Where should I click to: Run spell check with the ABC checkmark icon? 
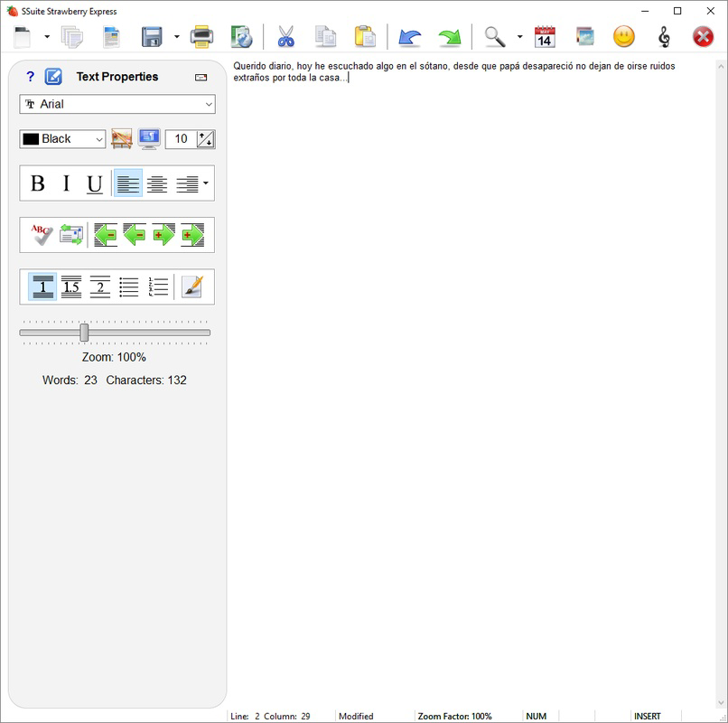pos(42,235)
